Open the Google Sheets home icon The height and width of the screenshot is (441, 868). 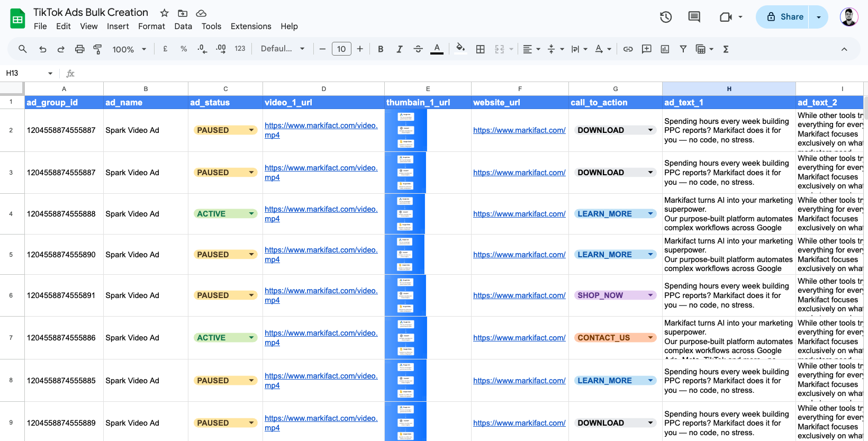point(17,19)
